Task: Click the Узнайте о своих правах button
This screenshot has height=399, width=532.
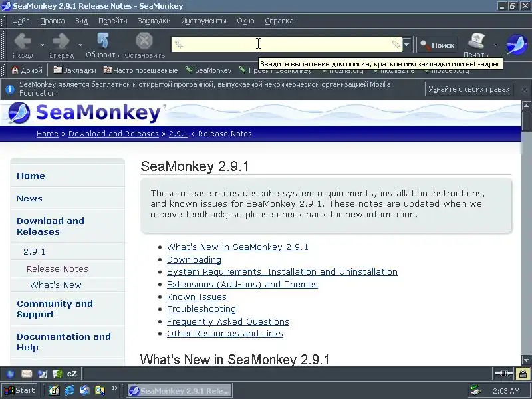Action: (x=469, y=89)
